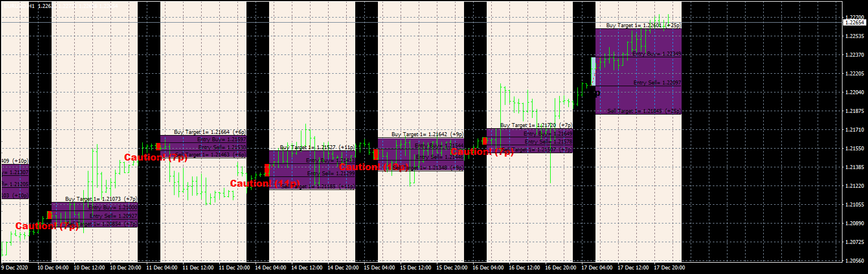Click the 11 Dec 04:00 time label
Screen dimensions: 868x274
(161, 267)
